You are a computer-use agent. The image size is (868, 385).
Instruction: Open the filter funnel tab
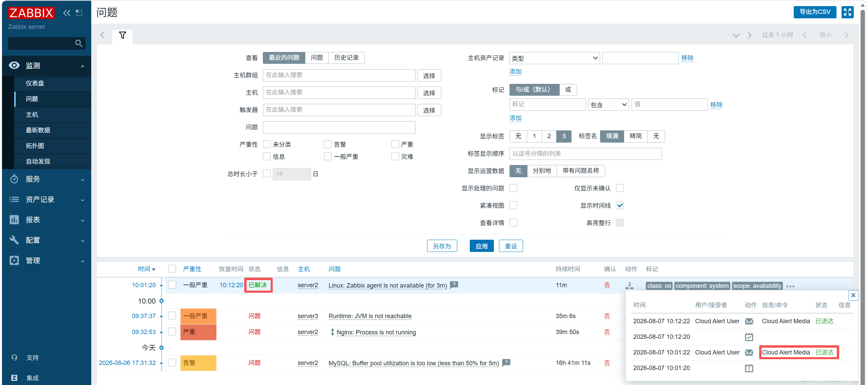tap(122, 35)
